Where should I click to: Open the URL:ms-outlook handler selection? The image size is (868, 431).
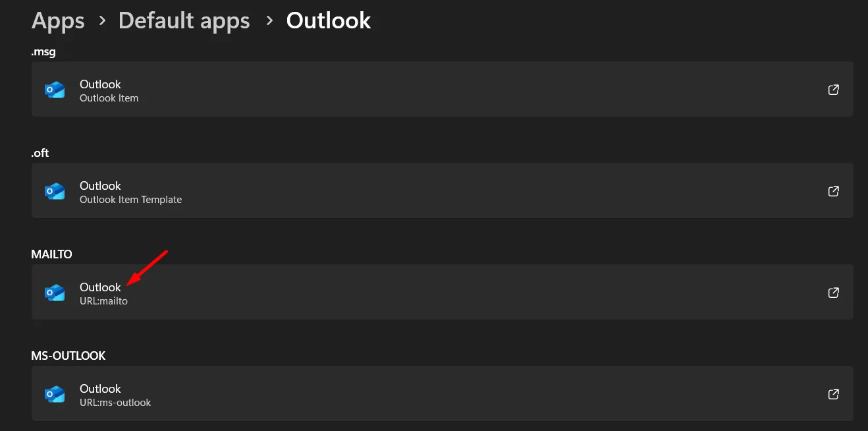pos(435,393)
